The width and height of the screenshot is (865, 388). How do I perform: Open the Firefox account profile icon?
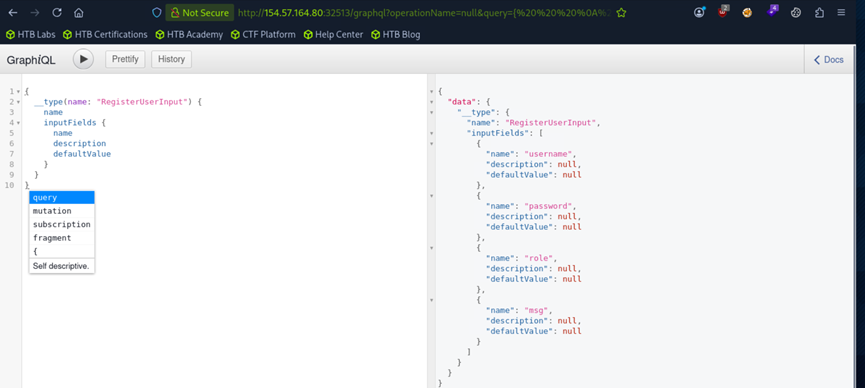pos(700,12)
